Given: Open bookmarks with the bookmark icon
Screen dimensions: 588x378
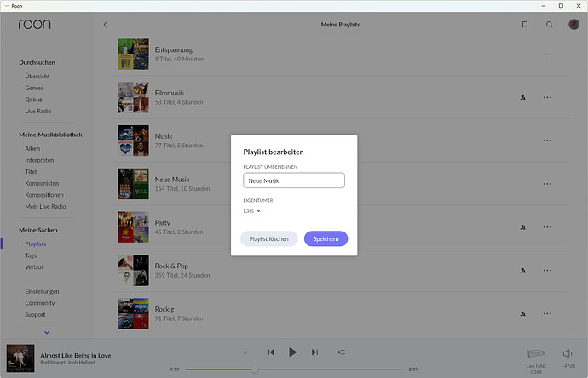Looking at the screenshot, I should click(525, 25).
